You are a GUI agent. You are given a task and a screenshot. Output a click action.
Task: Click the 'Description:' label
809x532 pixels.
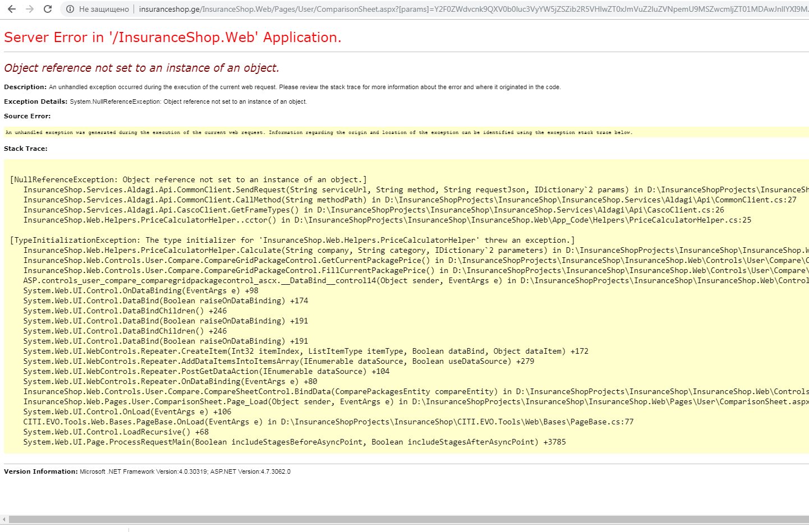click(x=25, y=87)
